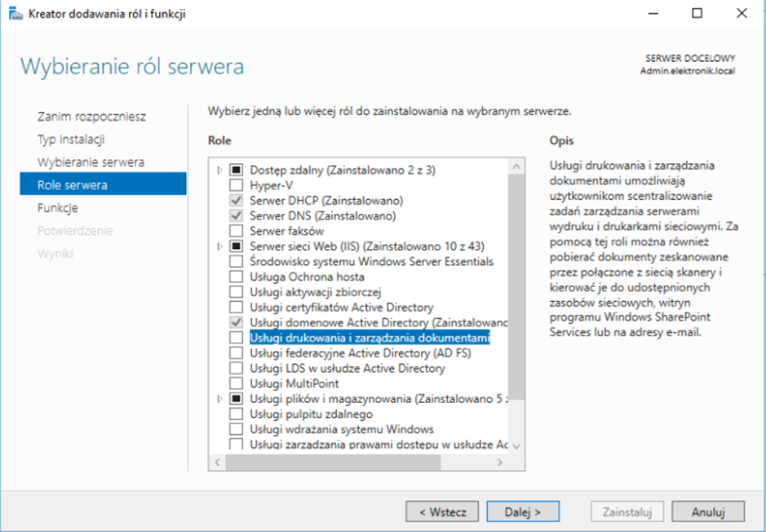766x532 pixels.
Task: Click the roles list scroll down arrow
Action: [516, 446]
